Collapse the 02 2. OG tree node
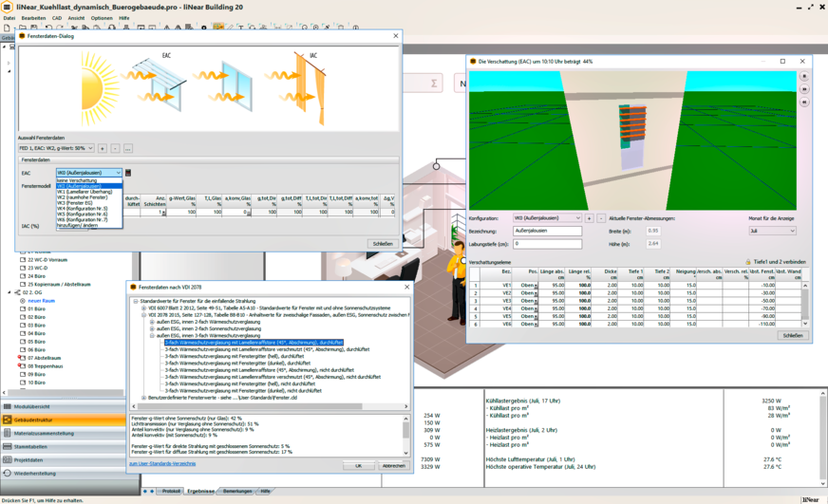 coord(9,292)
